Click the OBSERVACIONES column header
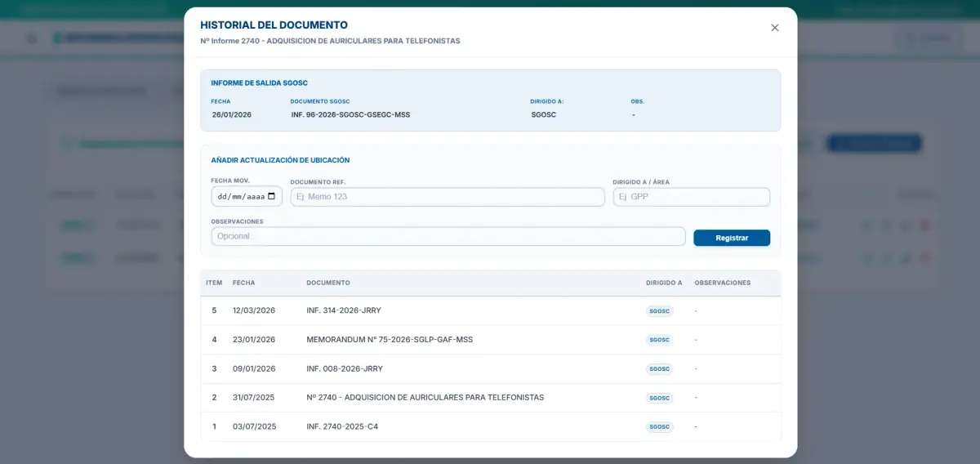 click(x=722, y=283)
